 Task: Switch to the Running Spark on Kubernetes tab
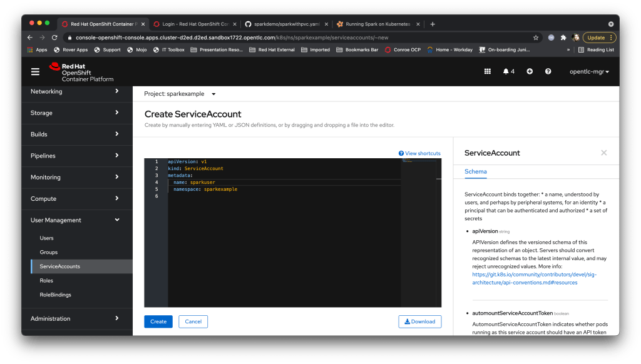tap(373, 24)
